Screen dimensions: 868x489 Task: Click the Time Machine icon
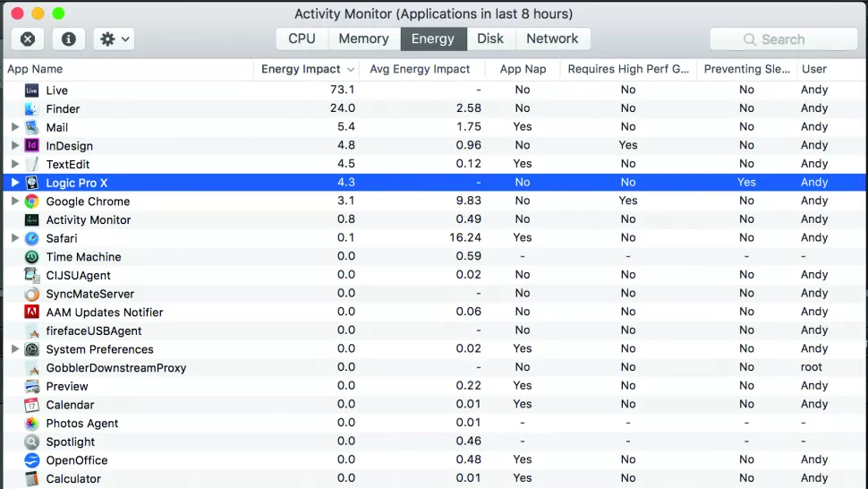[x=31, y=256]
